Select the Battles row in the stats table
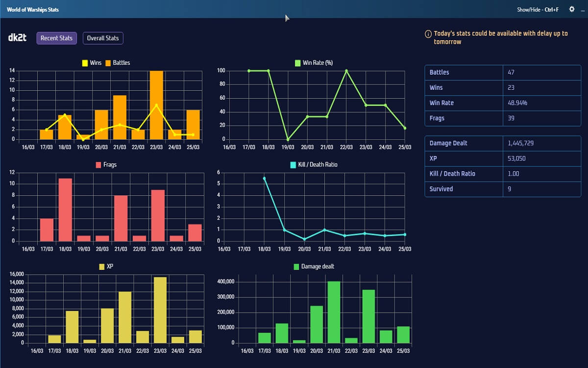The image size is (588, 368). [x=502, y=72]
